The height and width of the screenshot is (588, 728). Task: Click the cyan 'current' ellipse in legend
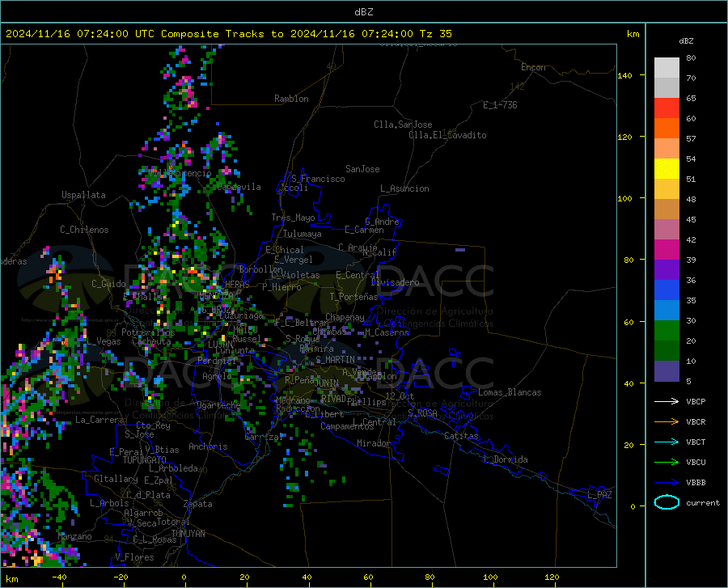coord(667,502)
